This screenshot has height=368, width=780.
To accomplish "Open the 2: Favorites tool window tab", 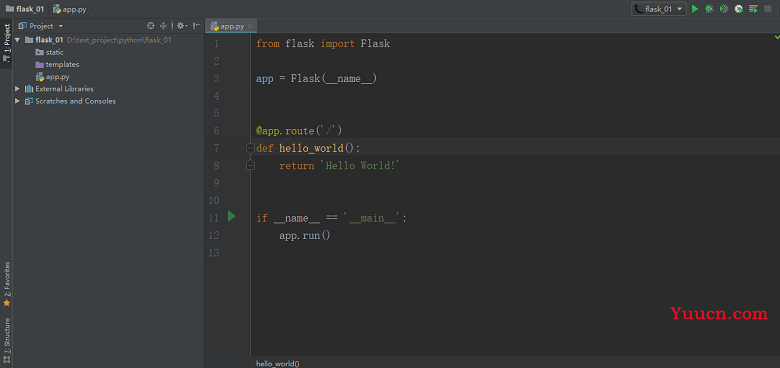I will tap(6, 283).
